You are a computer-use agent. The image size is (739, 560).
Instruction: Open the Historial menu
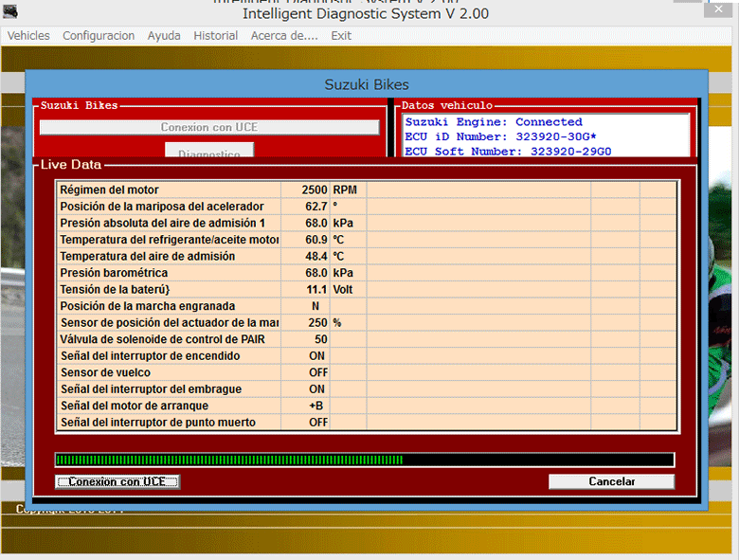pos(215,36)
